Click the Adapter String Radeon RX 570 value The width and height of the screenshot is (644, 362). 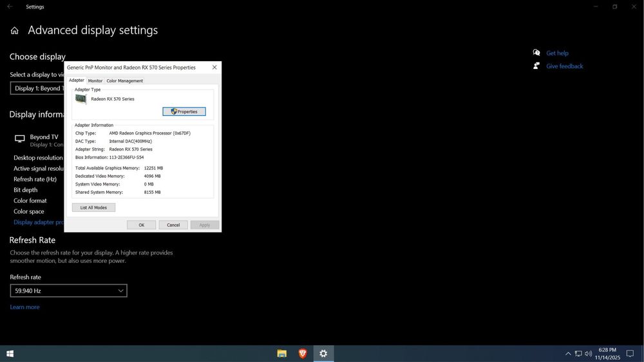click(131, 149)
